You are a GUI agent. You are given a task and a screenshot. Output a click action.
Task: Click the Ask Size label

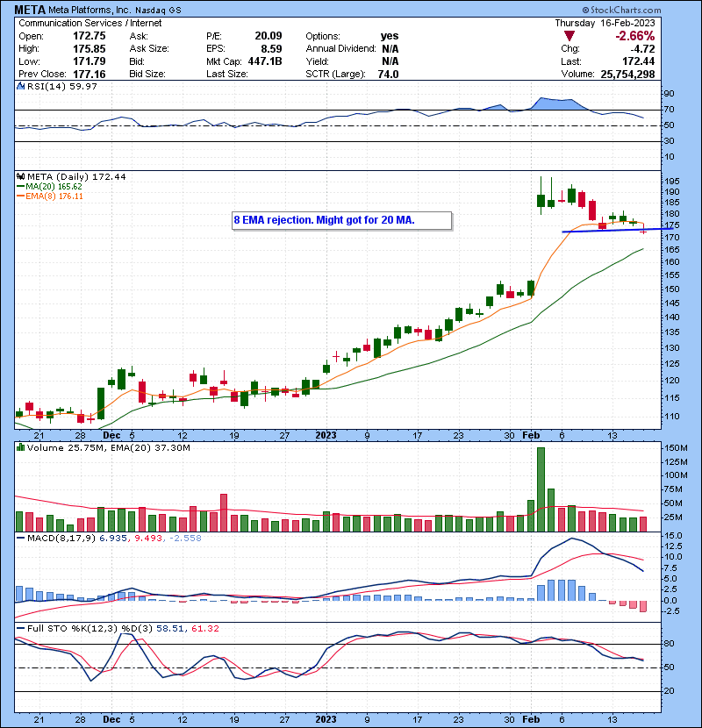[149, 49]
